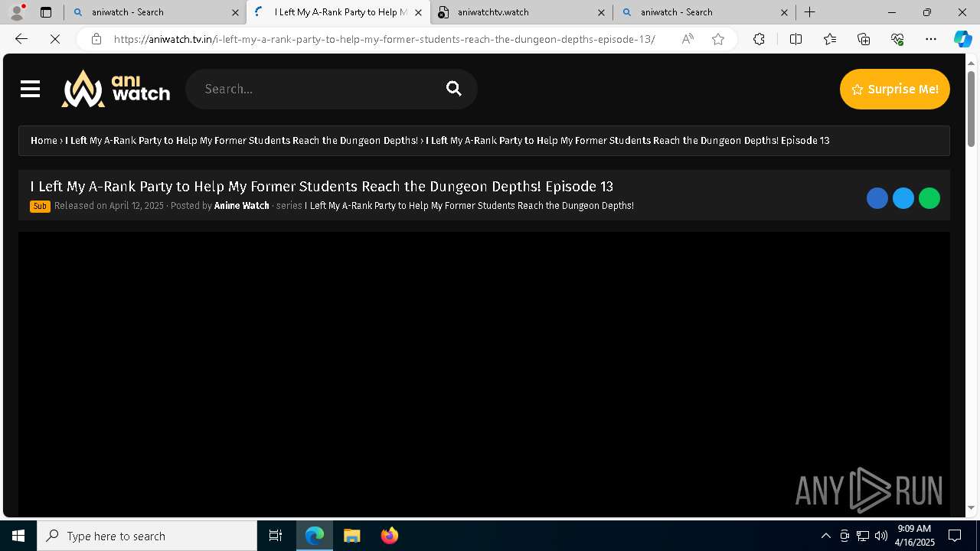
Task: Open Split Screen view
Action: point(795,39)
